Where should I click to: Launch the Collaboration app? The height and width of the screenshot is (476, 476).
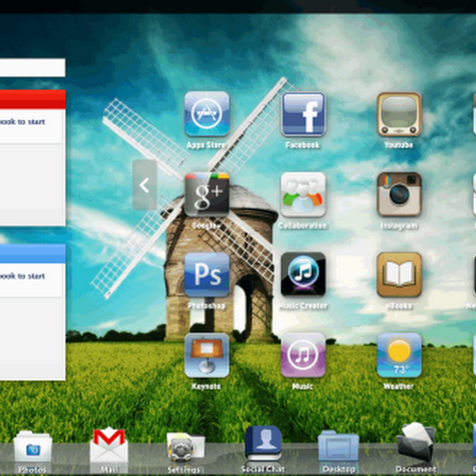click(303, 195)
